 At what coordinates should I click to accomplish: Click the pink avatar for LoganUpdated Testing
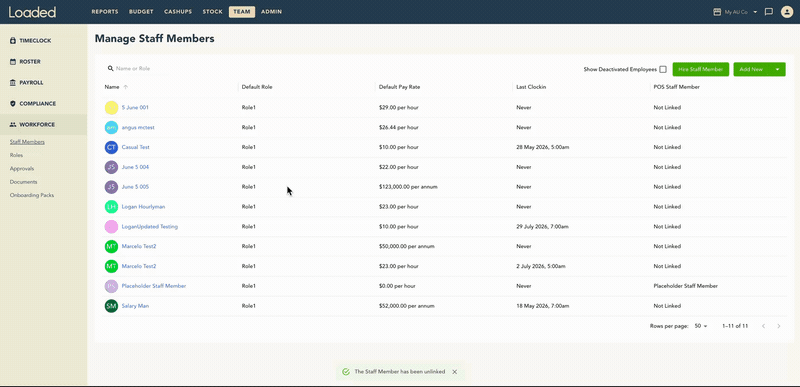point(111,226)
